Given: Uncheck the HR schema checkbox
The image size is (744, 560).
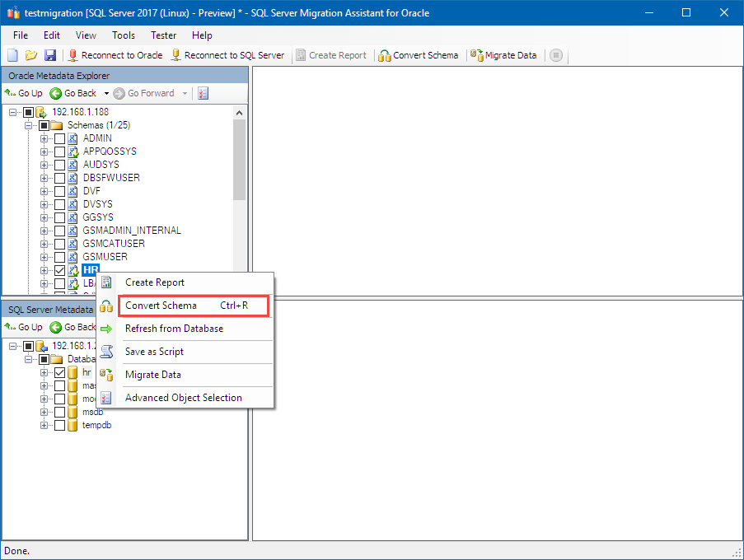Looking at the screenshot, I should pyautogui.click(x=59, y=269).
